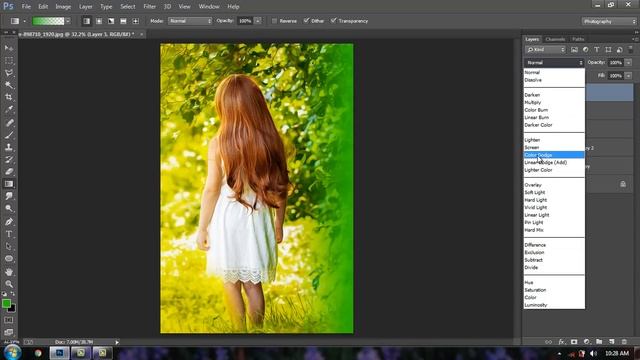640x360 pixels.
Task: Delete layer using trash icon
Action: 624,342
